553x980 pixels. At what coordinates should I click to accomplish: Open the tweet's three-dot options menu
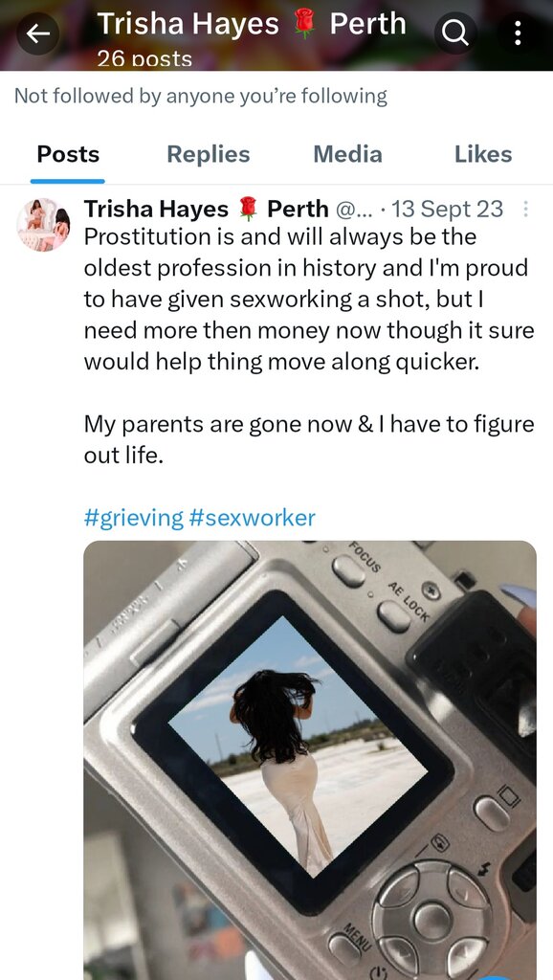525,209
